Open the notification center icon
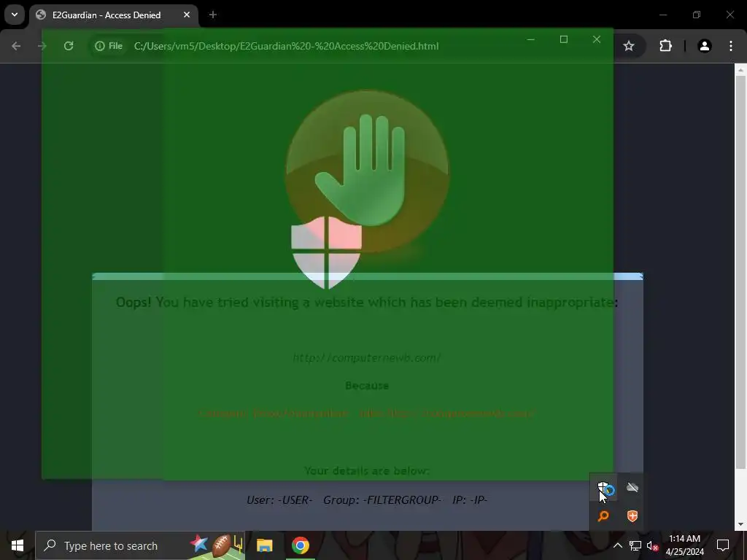Screen dimensions: 747x560 pyautogui.click(x=723, y=545)
